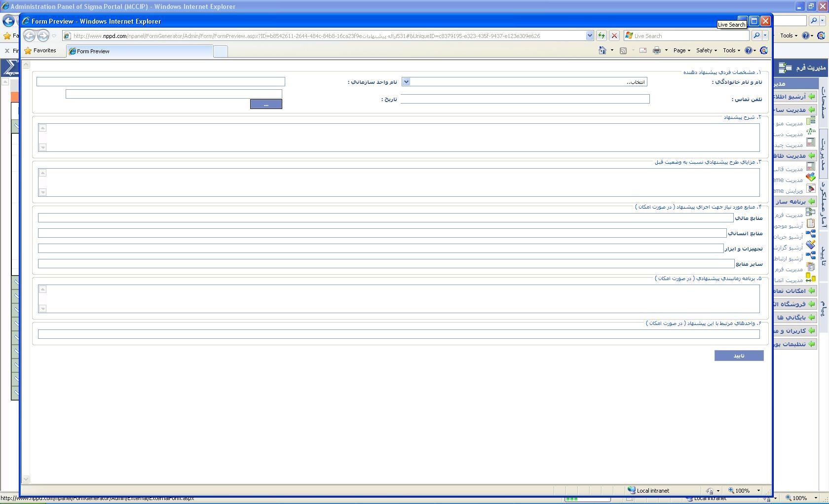Viewport: 829px width, 504px height.
Task: Select the تایید vertical tab in background window
Action: 823,257
